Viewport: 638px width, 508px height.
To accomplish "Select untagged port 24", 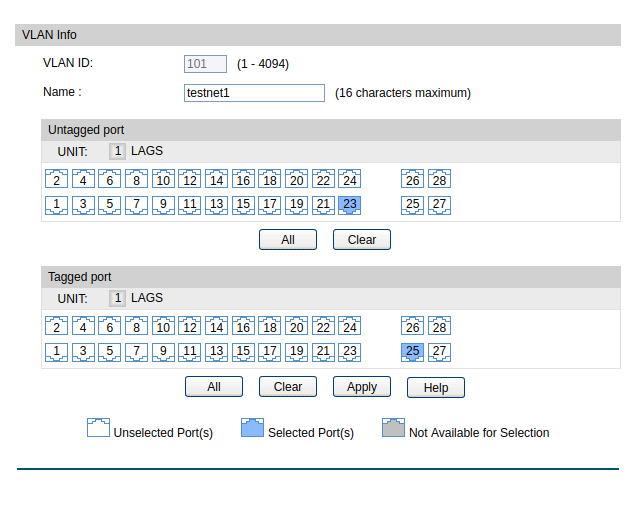I will (x=350, y=179).
